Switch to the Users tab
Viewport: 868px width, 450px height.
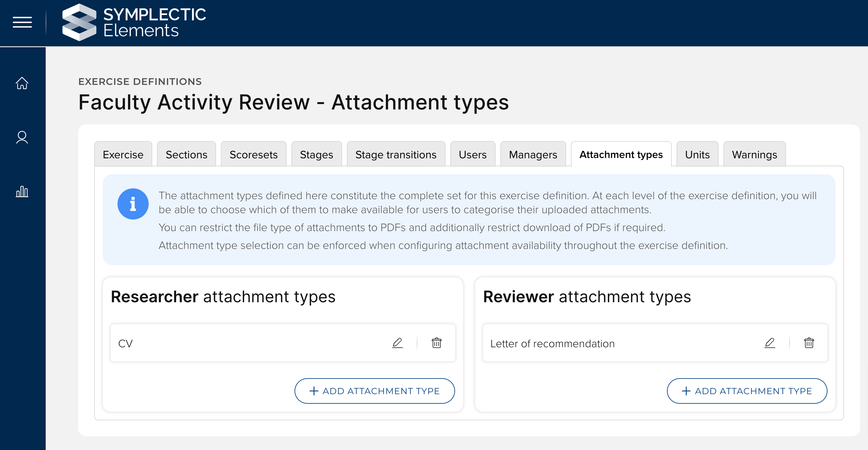(472, 154)
